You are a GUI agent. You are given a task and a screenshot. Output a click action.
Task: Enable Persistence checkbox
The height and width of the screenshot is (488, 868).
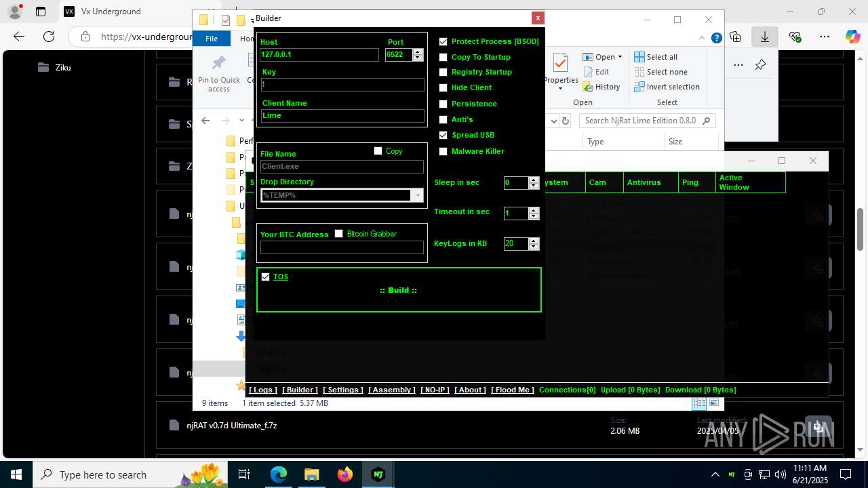click(x=443, y=104)
